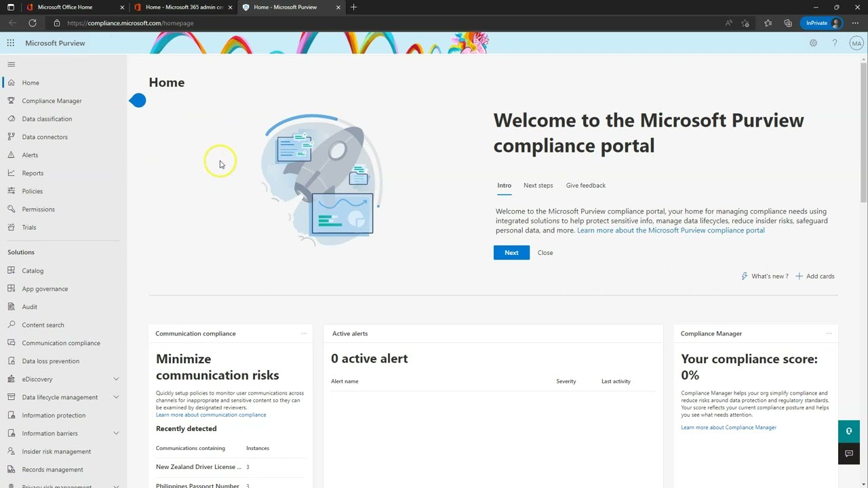Viewport: 868px width, 488px height.
Task: Click the InPrivate profile button
Action: (823, 23)
